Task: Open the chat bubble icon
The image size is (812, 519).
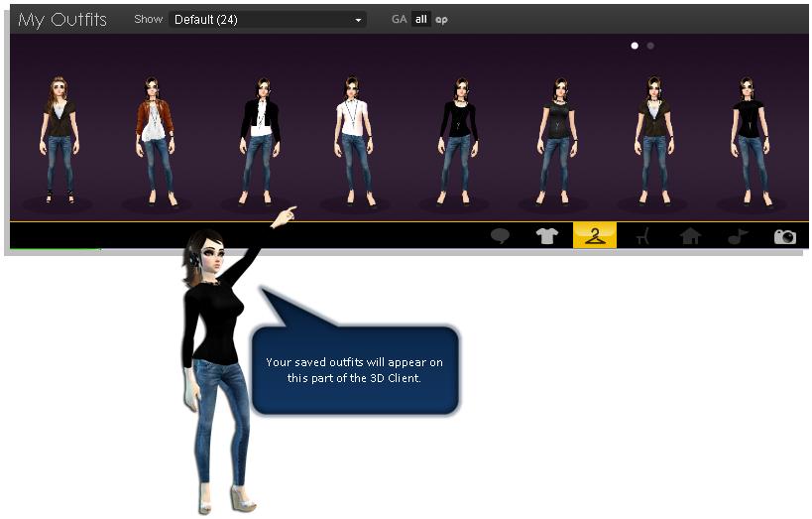Action: [500, 236]
